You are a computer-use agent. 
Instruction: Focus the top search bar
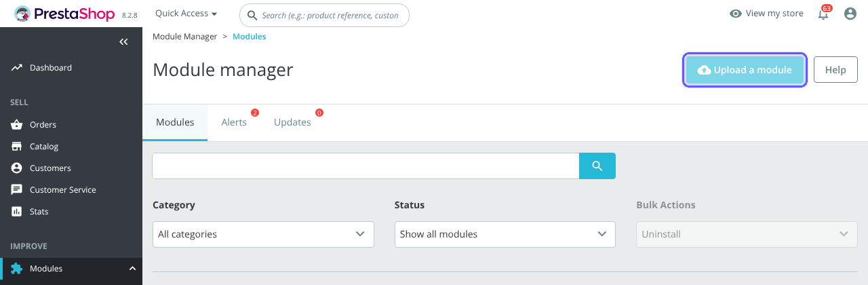click(x=324, y=15)
